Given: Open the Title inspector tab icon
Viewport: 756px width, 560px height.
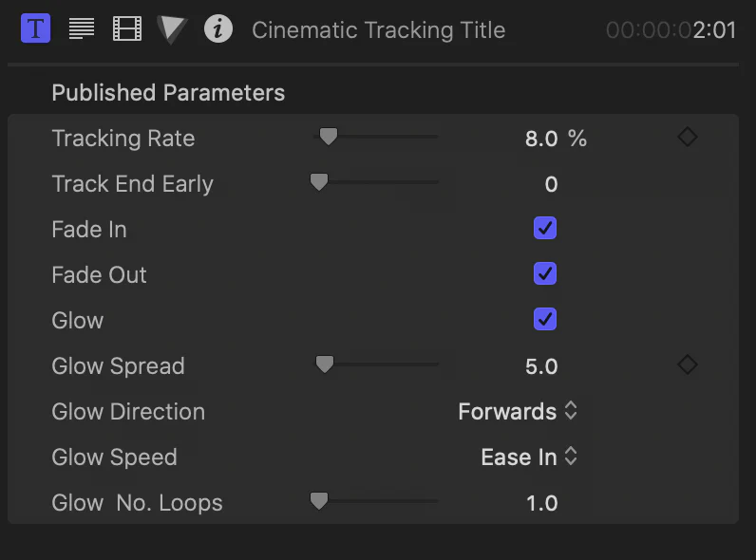Looking at the screenshot, I should [x=36, y=28].
